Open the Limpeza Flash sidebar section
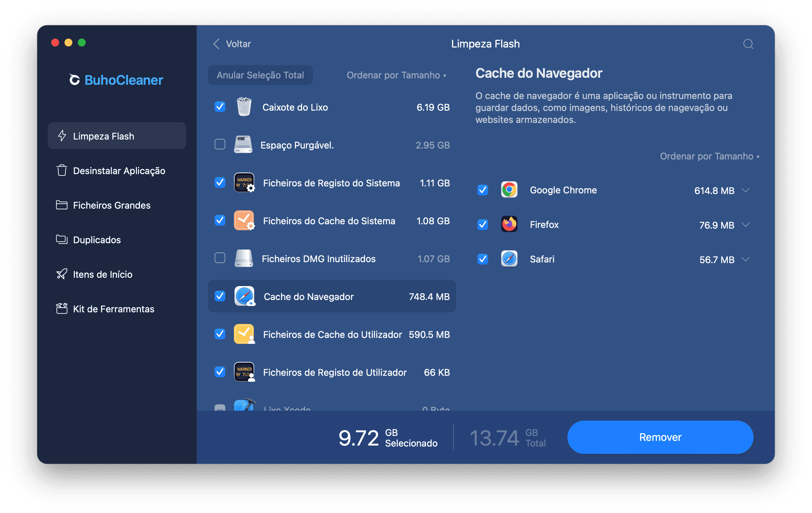 (117, 136)
